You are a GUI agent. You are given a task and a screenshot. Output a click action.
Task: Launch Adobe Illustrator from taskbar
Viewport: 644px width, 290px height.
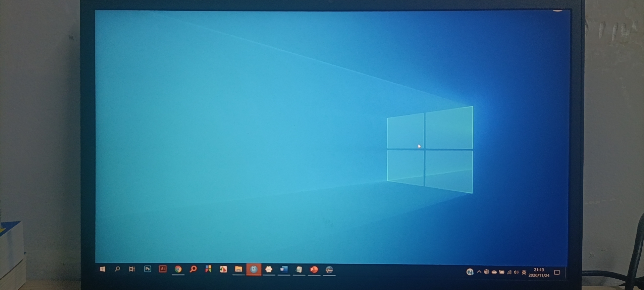click(163, 269)
